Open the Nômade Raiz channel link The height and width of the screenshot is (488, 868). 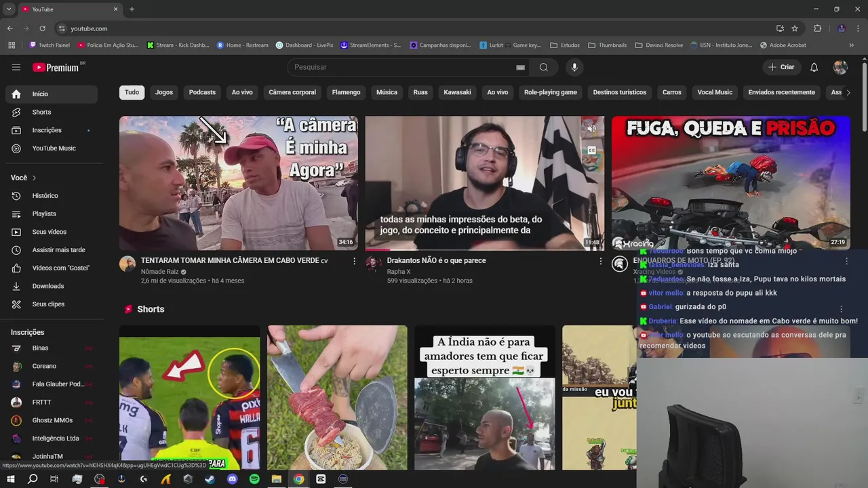[x=160, y=272]
